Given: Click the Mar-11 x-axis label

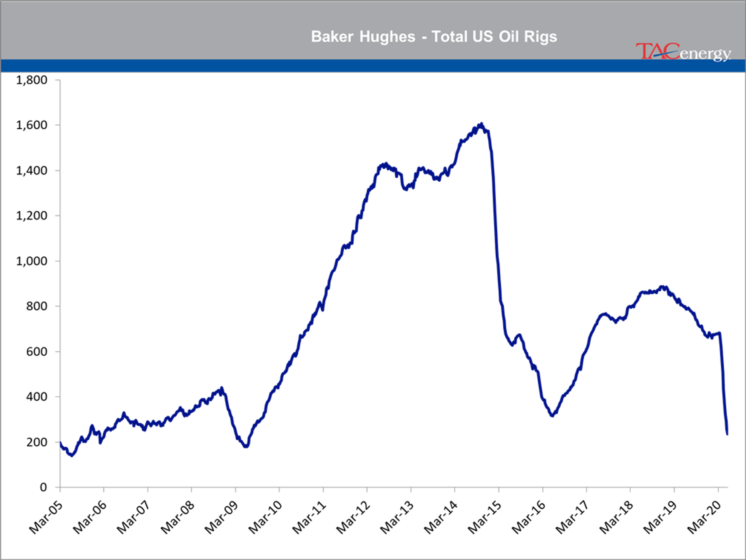Looking at the screenshot, I should coord(309,517).
